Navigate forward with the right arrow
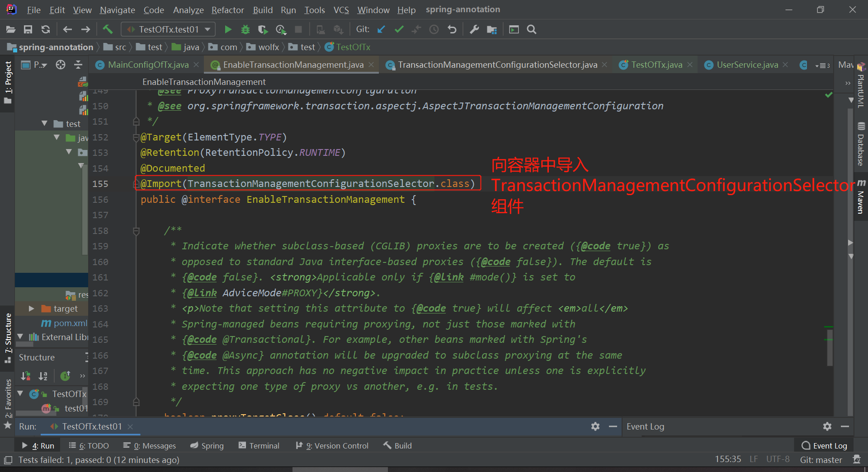The width and height of the screenshot is (868, 472). pos(85,29)
